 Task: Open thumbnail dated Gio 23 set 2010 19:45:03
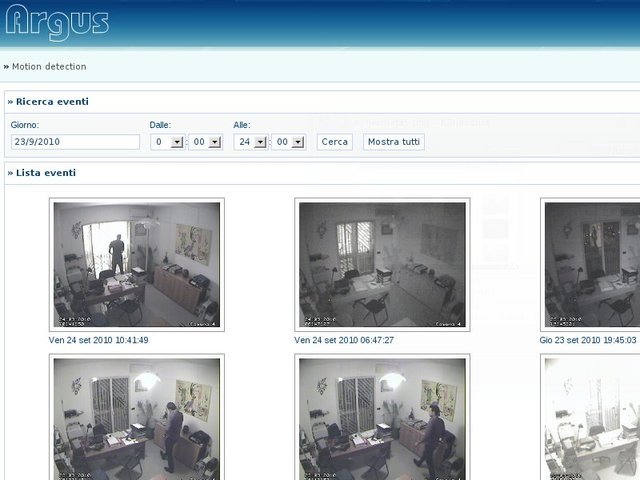click(590, 264)
